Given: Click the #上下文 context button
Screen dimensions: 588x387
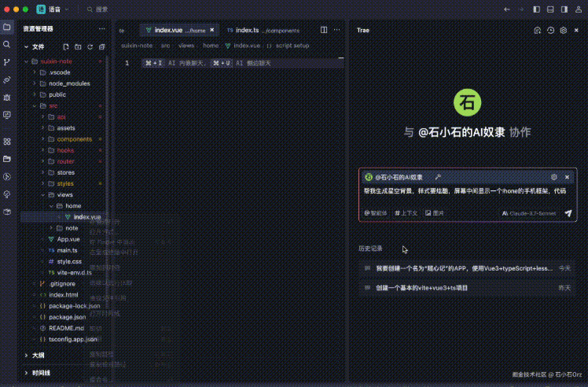Looking at the screenshot, I should pyautogui.click(x=406, y=213).
